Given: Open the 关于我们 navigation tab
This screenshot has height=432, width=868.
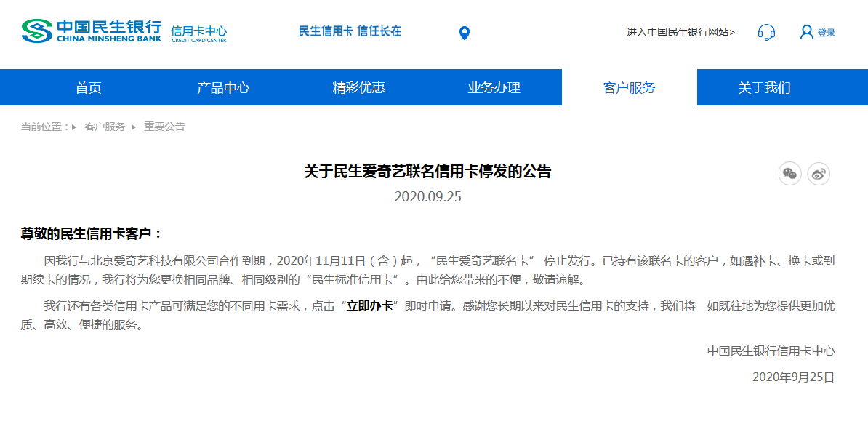Looking at the screenshot, I should pos(765,87).
